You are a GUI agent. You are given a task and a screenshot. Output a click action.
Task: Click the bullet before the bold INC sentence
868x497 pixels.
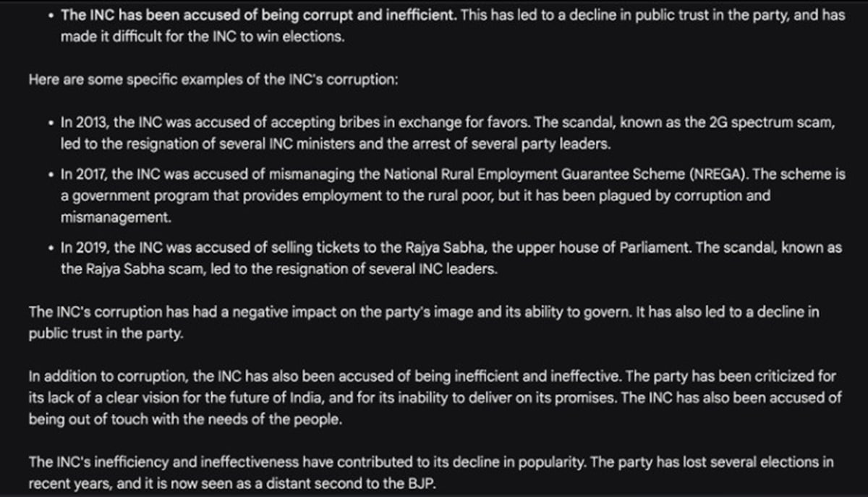tap(50, 16)
